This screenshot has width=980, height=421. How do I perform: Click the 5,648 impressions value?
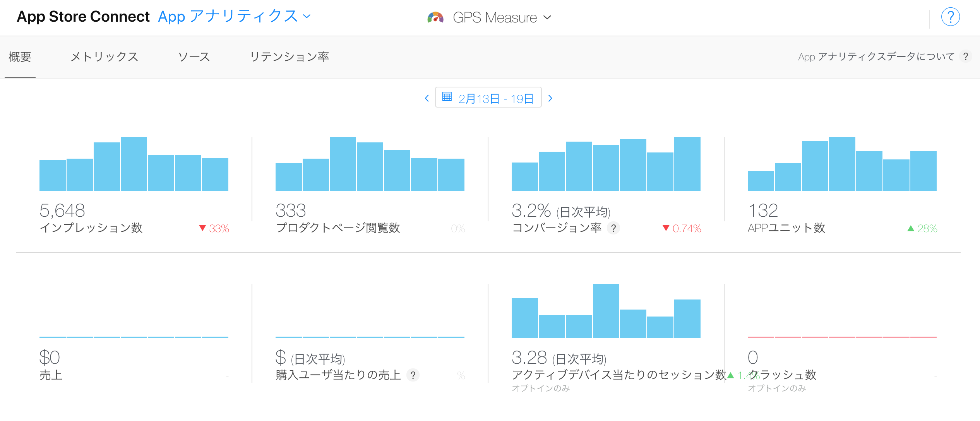pos(62,211)
